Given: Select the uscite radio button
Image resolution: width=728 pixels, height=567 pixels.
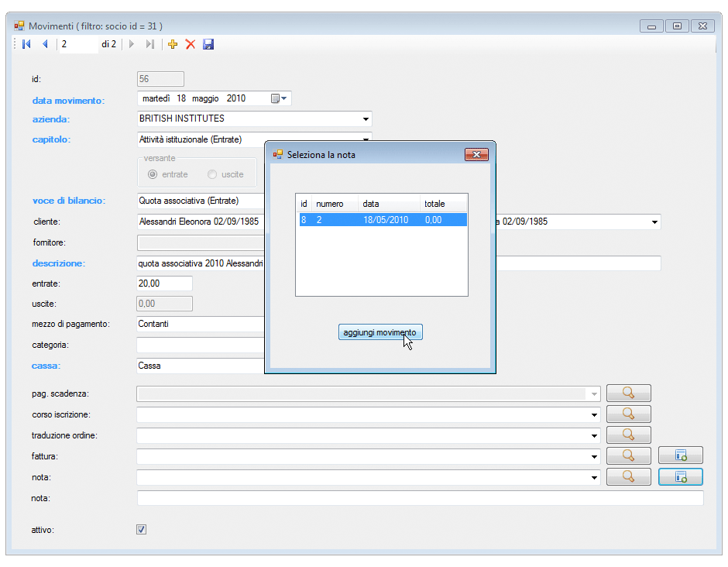Looking at the screenshot, I should coord(212,174).
